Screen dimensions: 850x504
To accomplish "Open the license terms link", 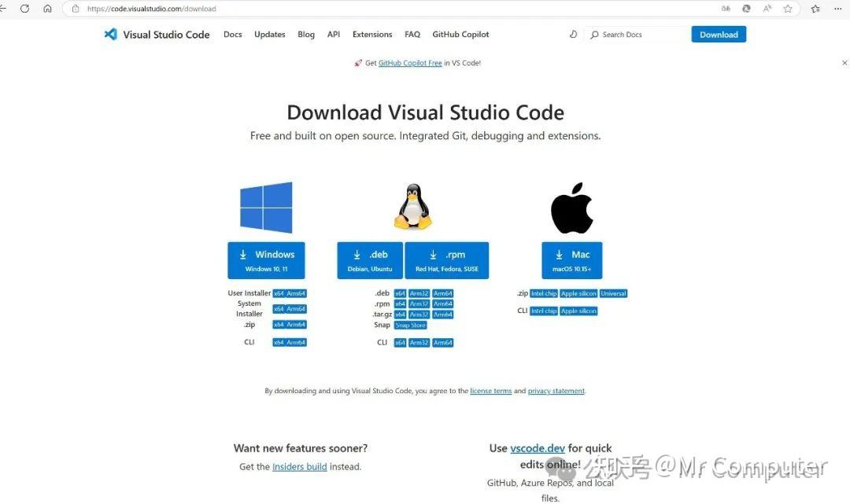I will [490, 390].
